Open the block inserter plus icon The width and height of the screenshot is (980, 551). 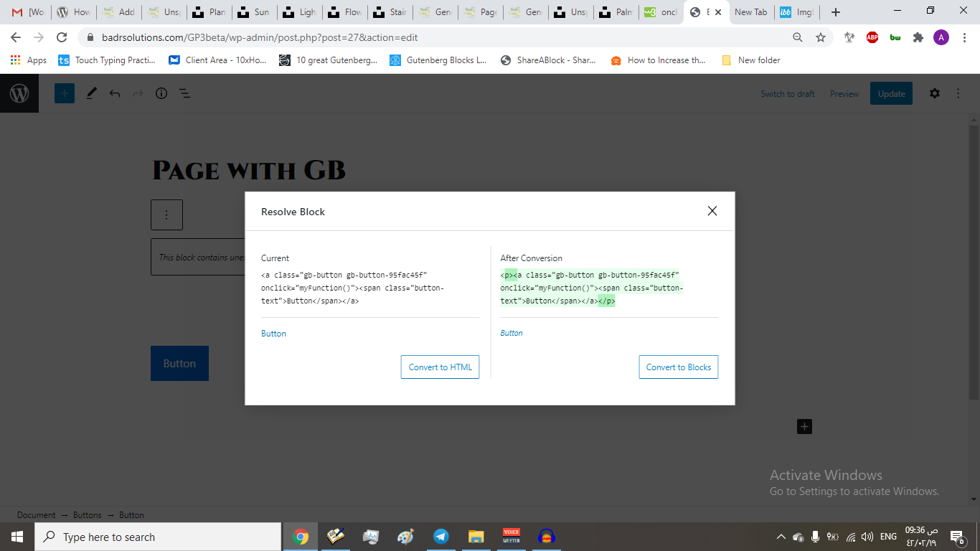pos(65,93)
